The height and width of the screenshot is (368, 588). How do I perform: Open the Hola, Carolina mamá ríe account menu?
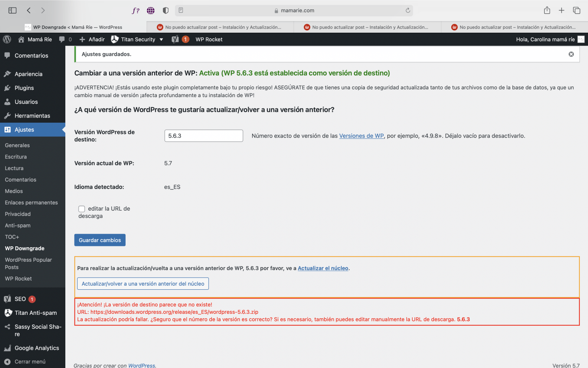(x=550, y=40)
